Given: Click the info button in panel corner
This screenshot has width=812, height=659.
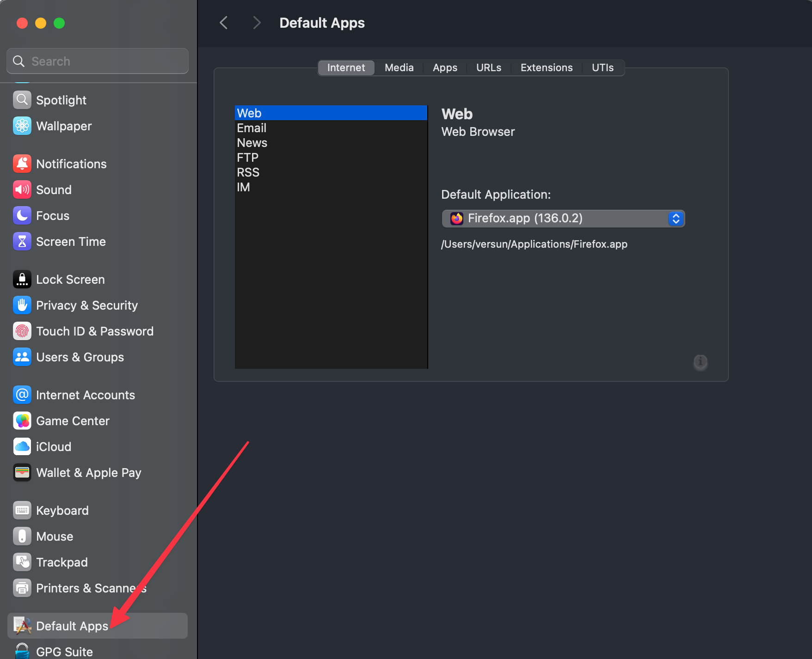Looking at the screenshot, I should pyautogui.click(x=700, y=361).
